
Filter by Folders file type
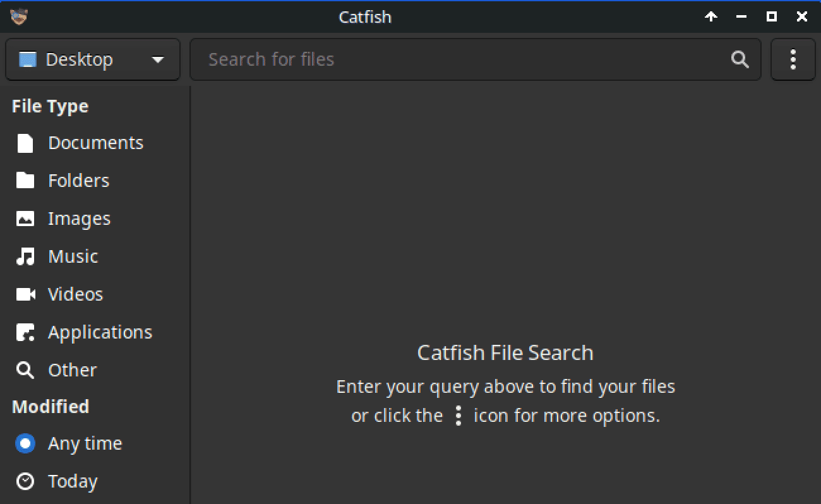[x=95, y=181]
